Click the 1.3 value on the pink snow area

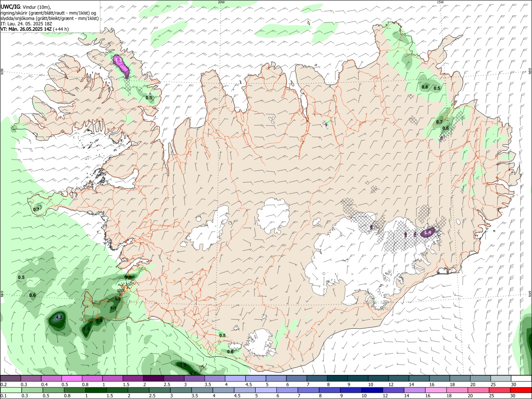click(x=118, y=61)
